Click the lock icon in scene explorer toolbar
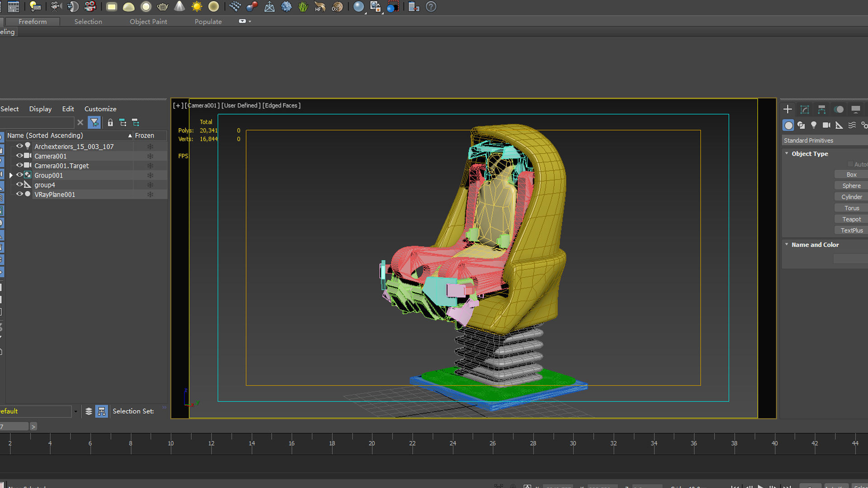The width and height of the screenshot is (868, 488). 110,122
